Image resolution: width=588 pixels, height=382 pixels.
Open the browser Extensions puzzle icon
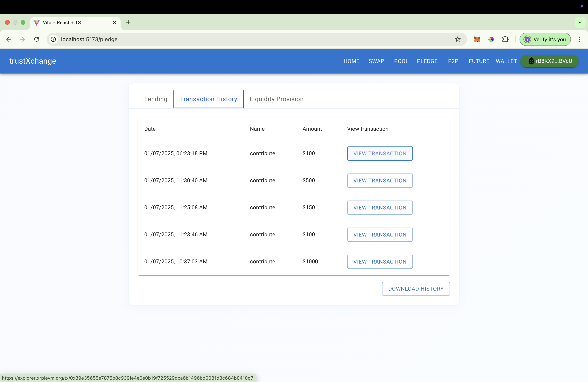[505, 39]
